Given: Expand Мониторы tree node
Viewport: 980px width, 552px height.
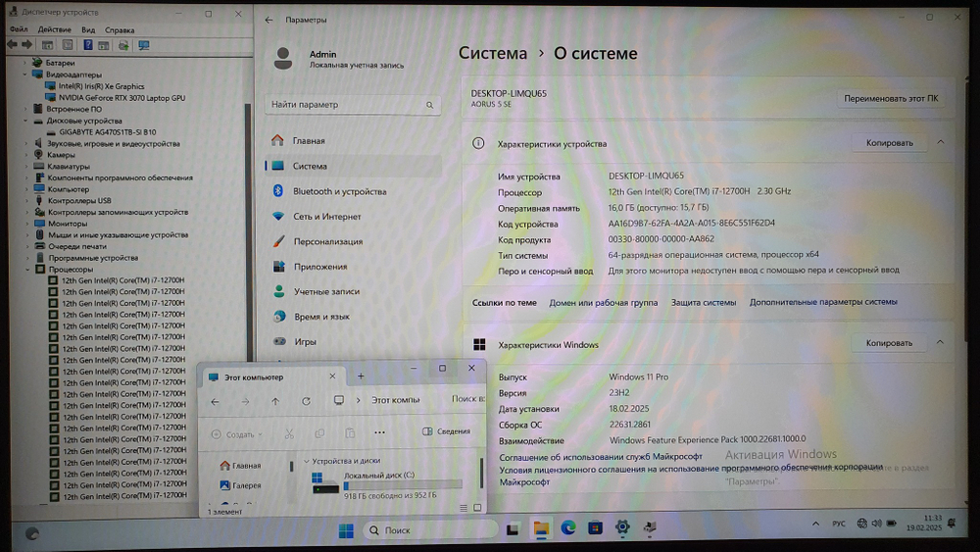Looking at the screenshot, I should click(26, 224).
